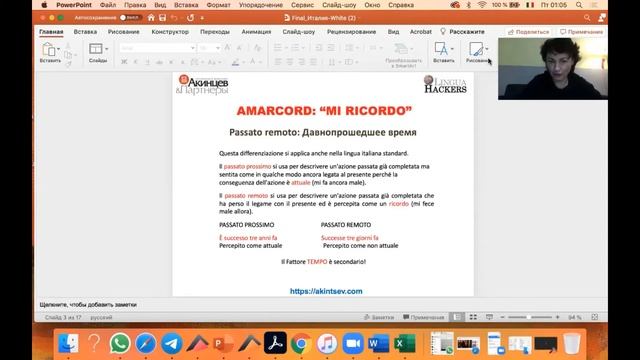Open Excel from the dock

(404, 343)
